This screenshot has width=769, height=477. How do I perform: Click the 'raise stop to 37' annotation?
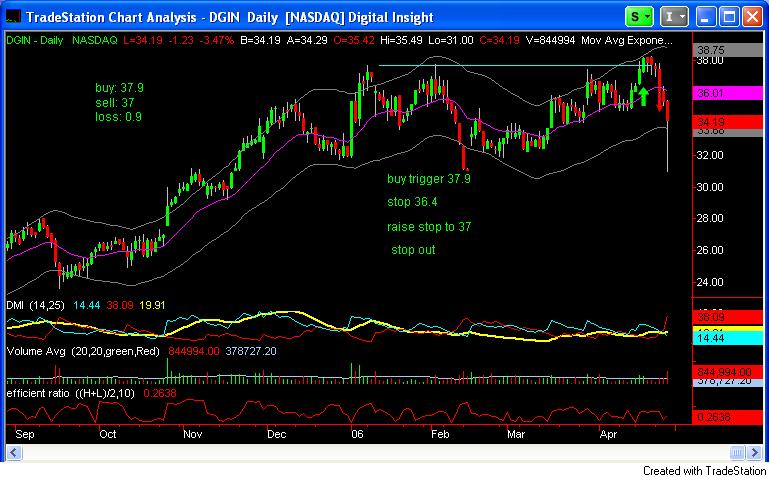coord(429,227)
